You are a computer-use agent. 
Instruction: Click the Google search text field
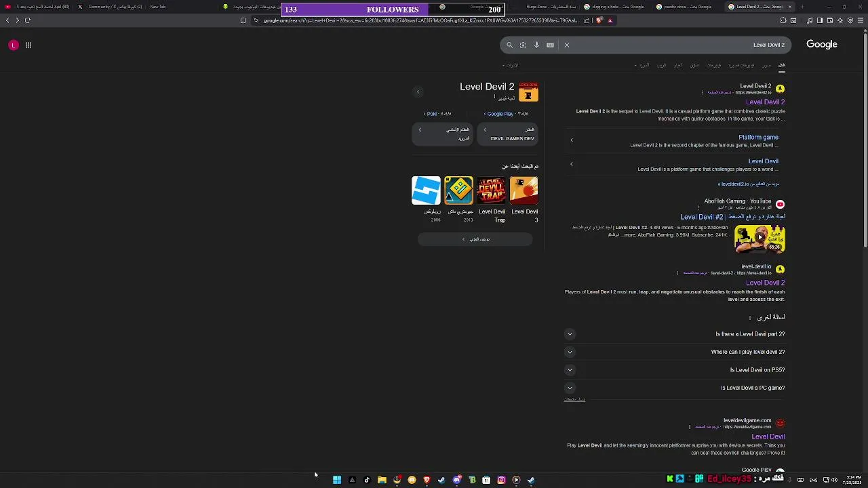[678, 45]
